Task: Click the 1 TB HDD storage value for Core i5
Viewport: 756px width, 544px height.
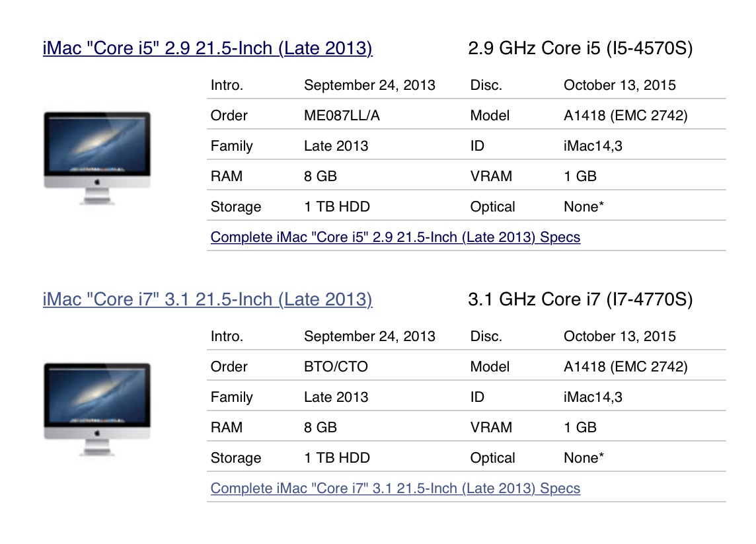Action: 337,207
